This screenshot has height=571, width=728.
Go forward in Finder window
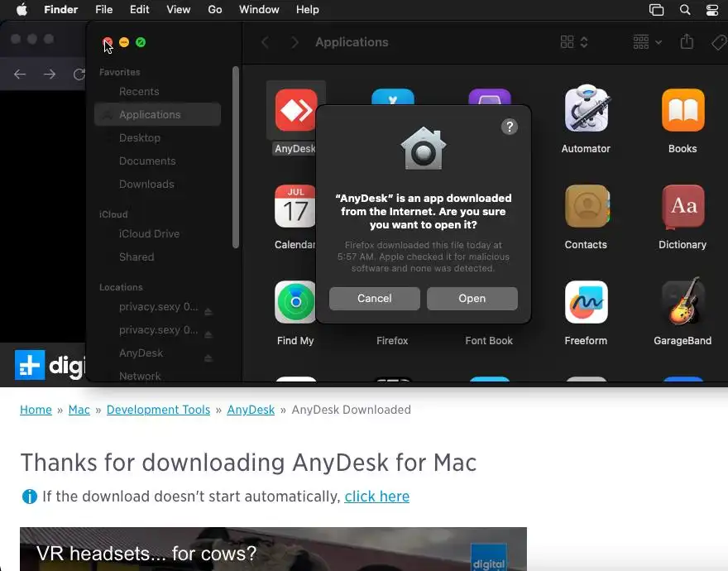point(295,42)
